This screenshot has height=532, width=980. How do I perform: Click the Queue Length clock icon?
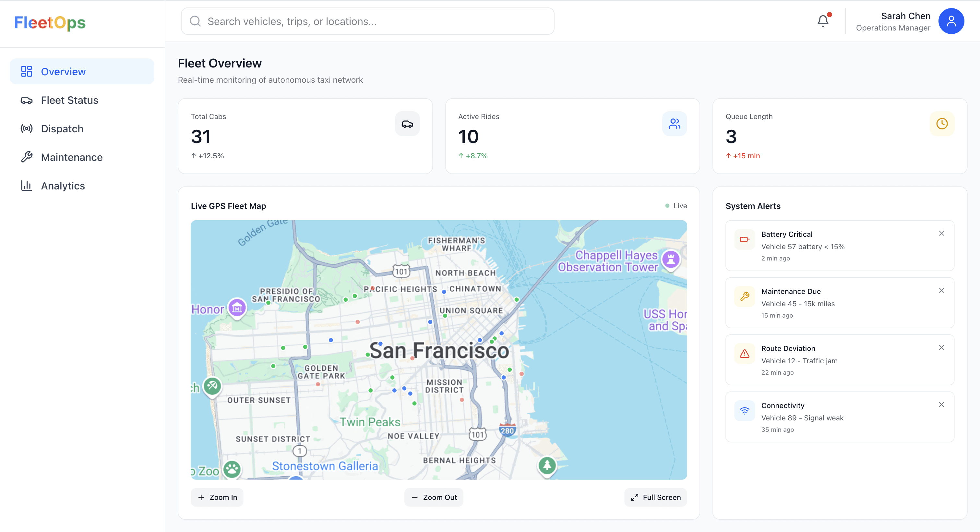(x=942, y=124)
